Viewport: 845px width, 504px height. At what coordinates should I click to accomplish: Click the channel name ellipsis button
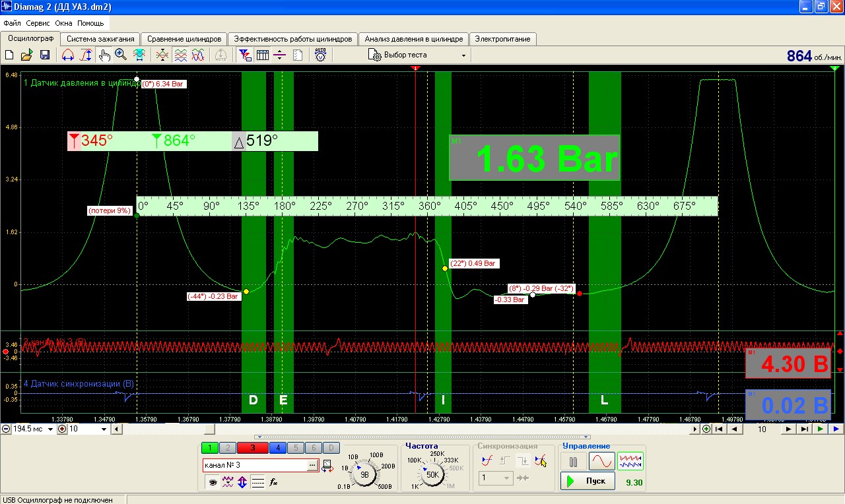click(313, 466)
